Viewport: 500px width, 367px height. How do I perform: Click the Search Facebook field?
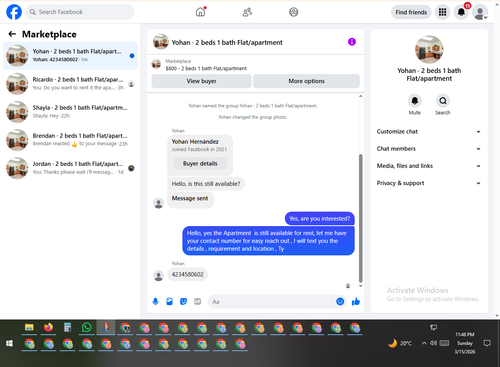pyautogui.click(x=80, y=12)
